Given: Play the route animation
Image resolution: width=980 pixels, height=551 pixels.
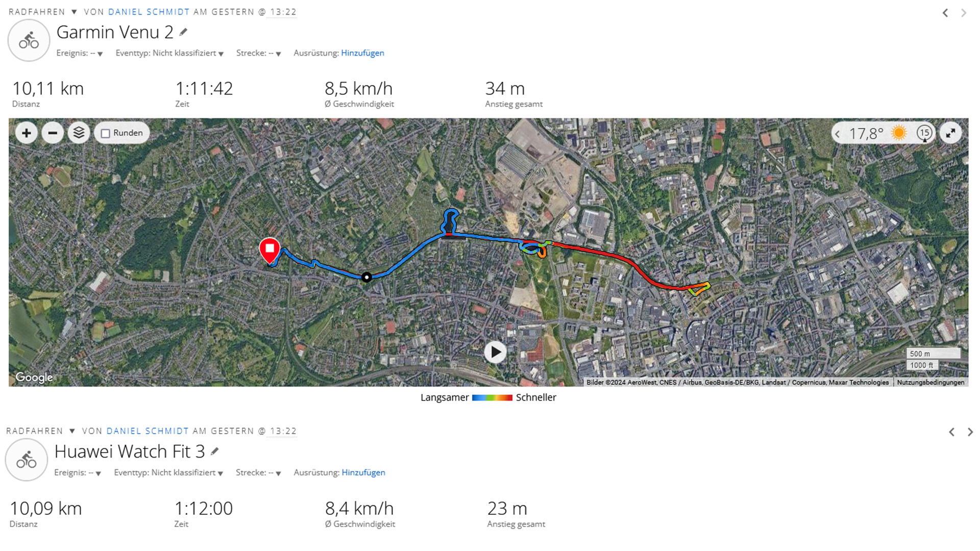Looking at the screenshot, I should 495,352.
